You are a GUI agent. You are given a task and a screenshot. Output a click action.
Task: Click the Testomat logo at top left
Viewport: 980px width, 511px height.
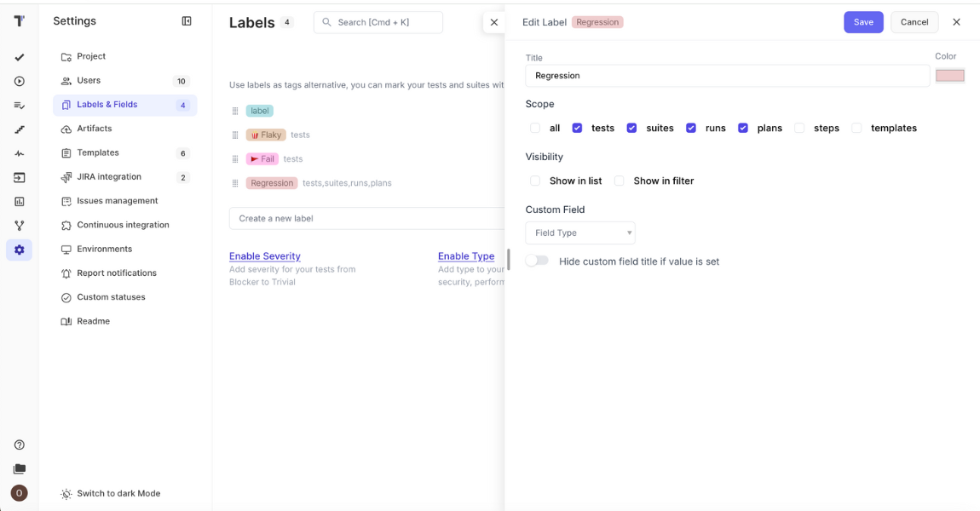click(x=19, y=20)
